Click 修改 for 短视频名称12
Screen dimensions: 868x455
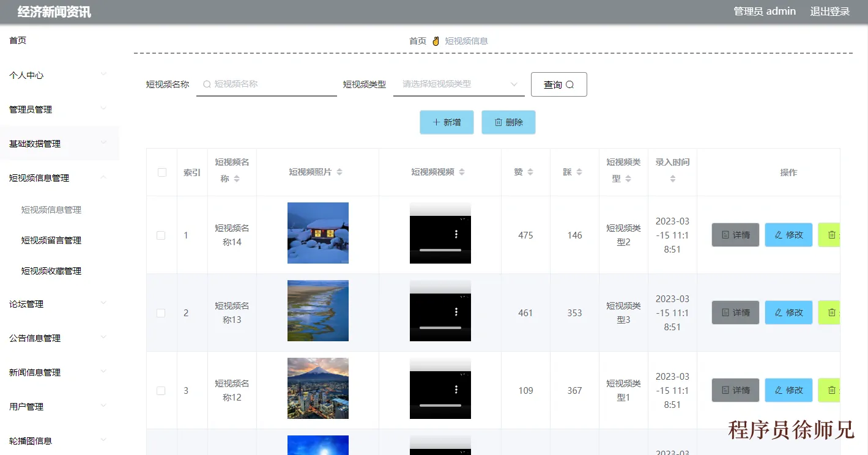(x=788, y=390)
